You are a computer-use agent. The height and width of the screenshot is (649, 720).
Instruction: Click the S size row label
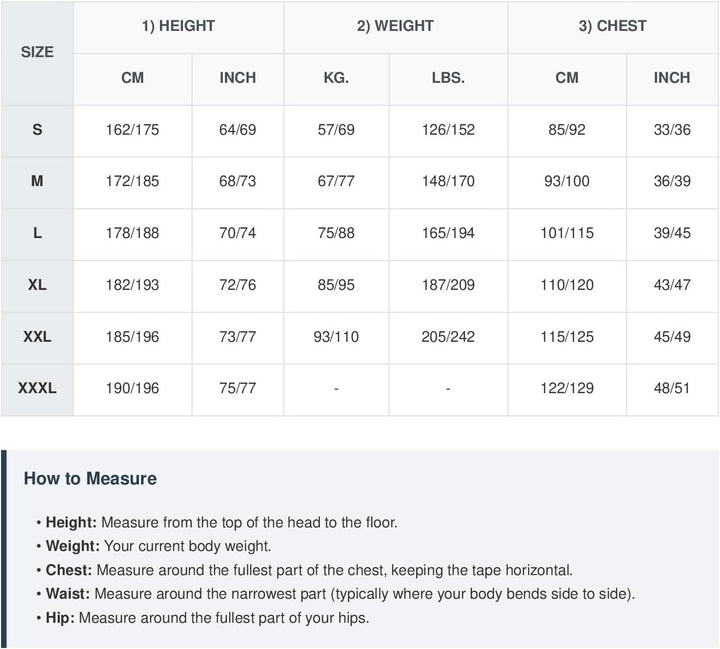pyautogui.click(x=37, y=130)
